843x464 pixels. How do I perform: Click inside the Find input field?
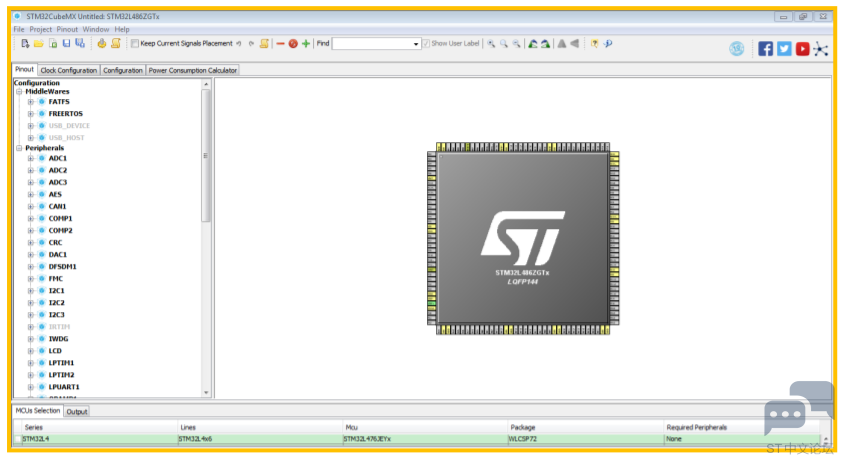pyautogui.click(x=372, y=44)
